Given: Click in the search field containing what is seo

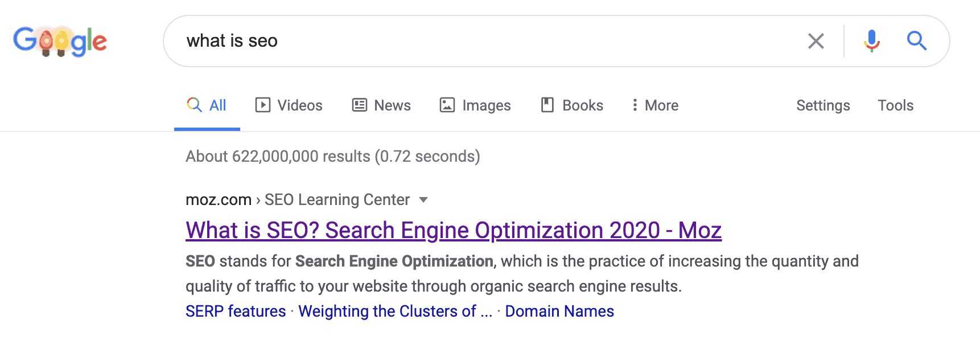Looking at the screenshot, I should [x=489, y=41].
